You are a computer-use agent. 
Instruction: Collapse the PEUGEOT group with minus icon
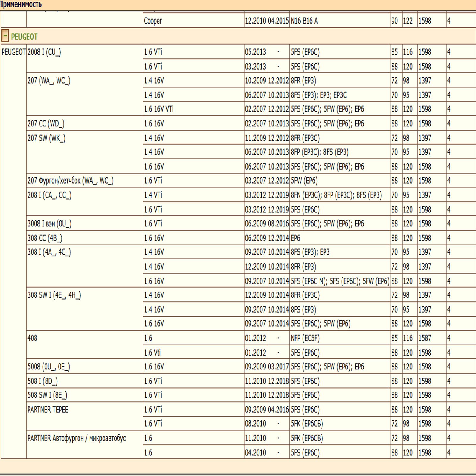click(5, 36)
